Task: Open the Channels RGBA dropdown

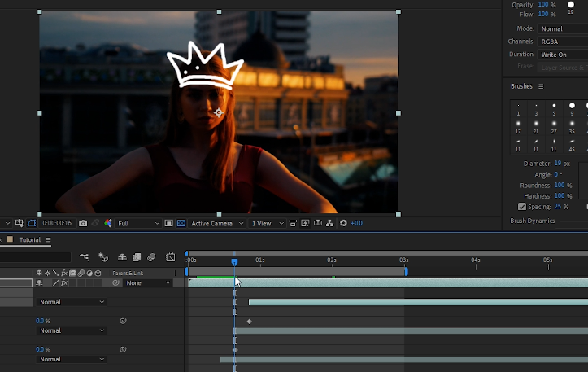Action: [x=563, y=42]
